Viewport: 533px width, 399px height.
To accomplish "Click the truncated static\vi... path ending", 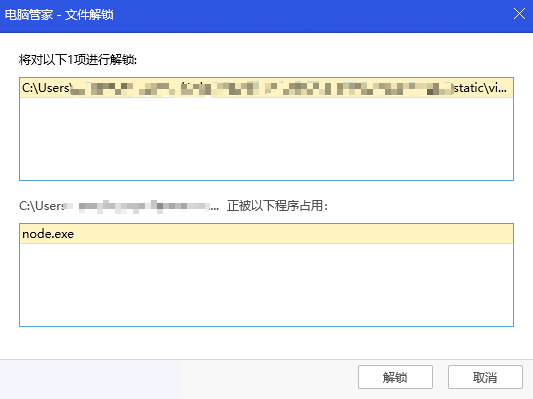I will pyautogui.click(x=480, y=88).
